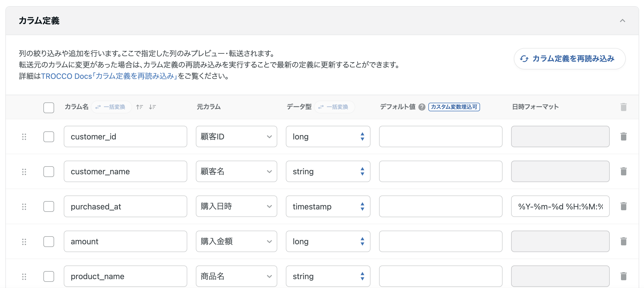Click the purchased_at date format field
Screen dimensions: 644x288
[x=560, y=206]
